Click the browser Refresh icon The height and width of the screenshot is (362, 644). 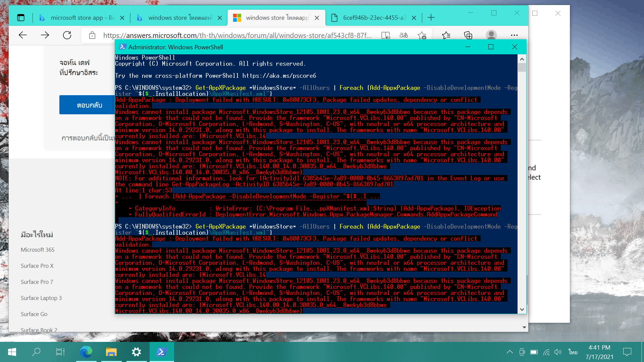pos(67,35)
